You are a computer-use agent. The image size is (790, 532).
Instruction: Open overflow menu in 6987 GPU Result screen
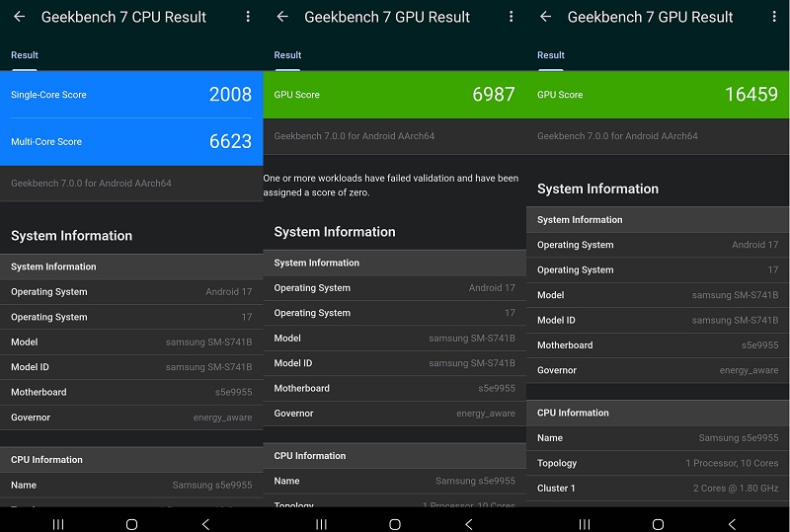pos(511,17)
